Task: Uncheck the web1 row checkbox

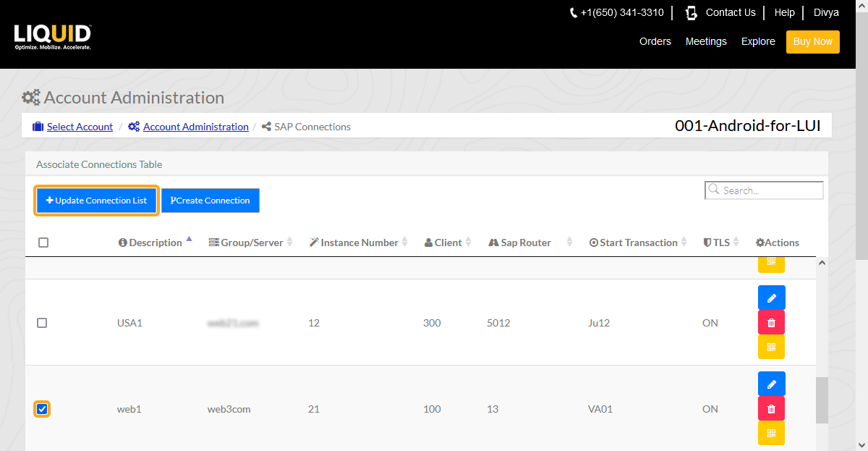Action: coord(42,409)
